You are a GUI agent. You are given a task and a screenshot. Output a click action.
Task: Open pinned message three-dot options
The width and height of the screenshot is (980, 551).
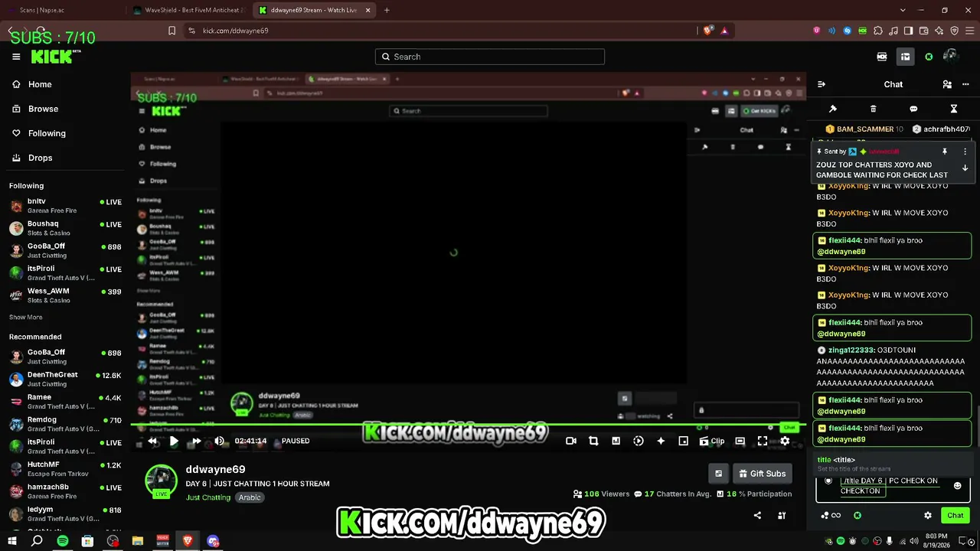pyautogui.click(x=965, y=152)
